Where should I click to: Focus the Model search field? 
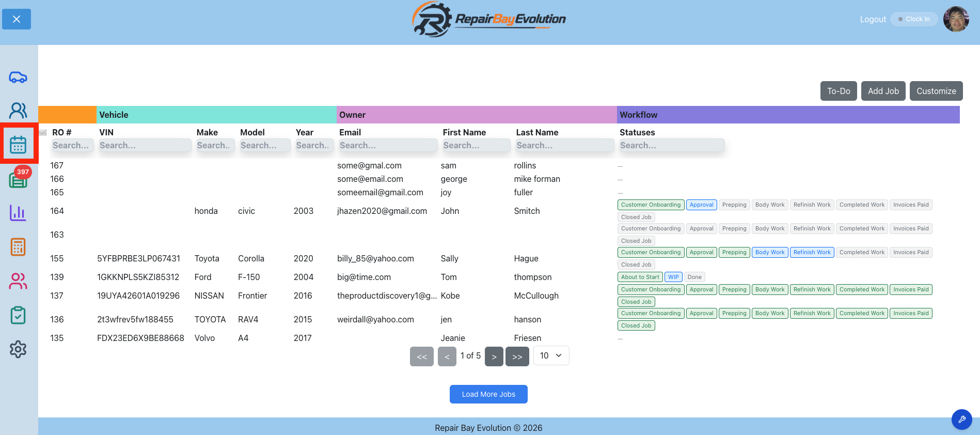click(265, 146)
